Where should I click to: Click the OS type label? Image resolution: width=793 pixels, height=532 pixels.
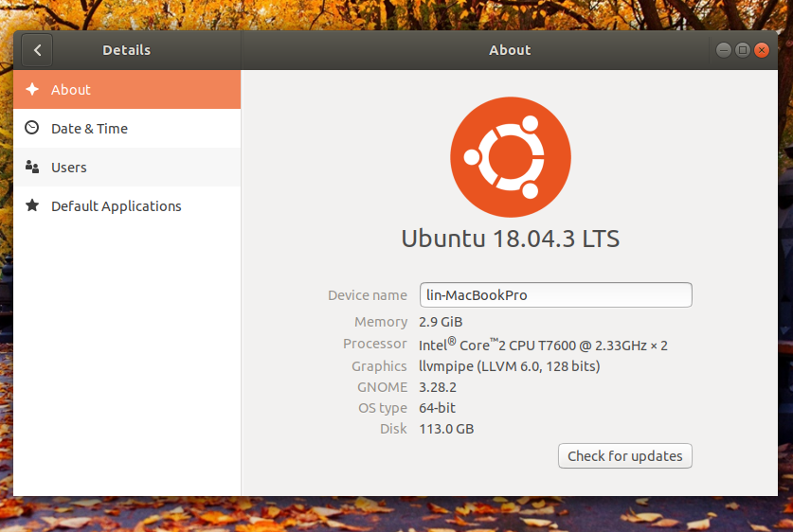coord(383,408)
